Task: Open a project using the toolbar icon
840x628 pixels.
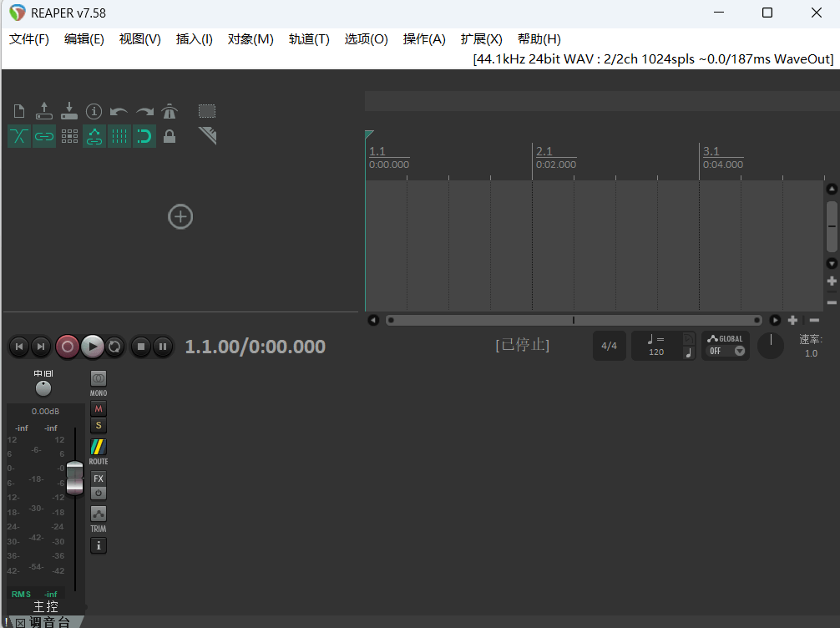Action: (x=43, y=110)
